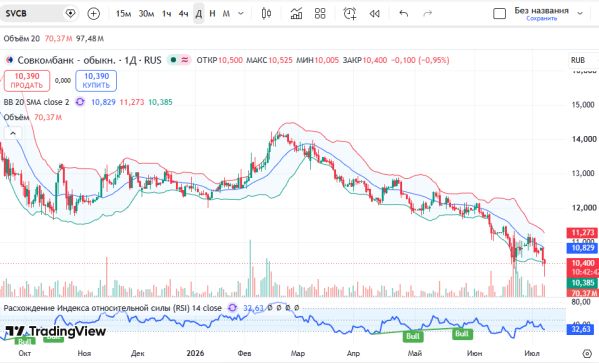Select the monthly М timeframe
This screenshot has height=363, width=599.
click(226, 14)
